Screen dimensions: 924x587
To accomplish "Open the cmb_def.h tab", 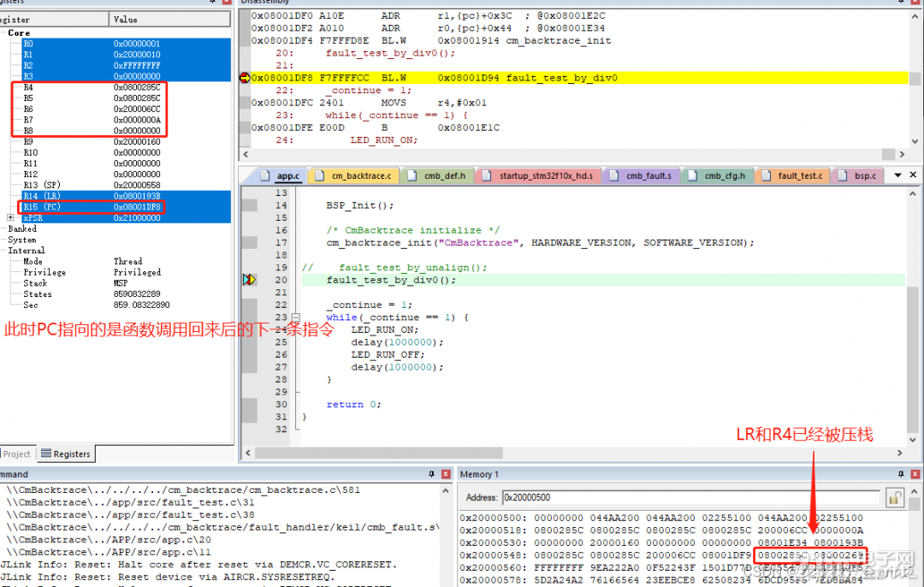I will 437,175.
